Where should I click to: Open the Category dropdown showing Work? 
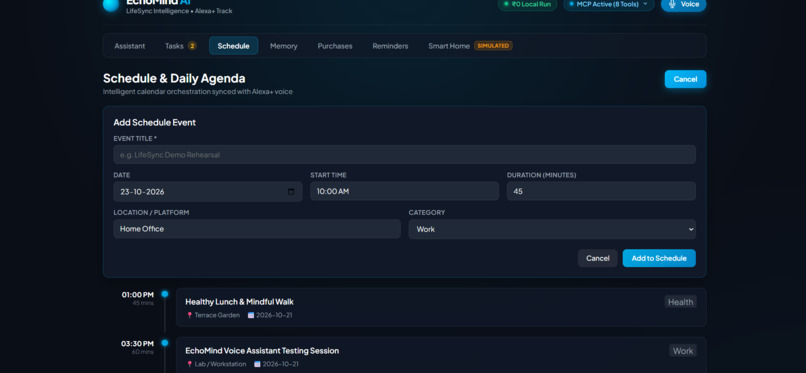(x=552, y=229)
